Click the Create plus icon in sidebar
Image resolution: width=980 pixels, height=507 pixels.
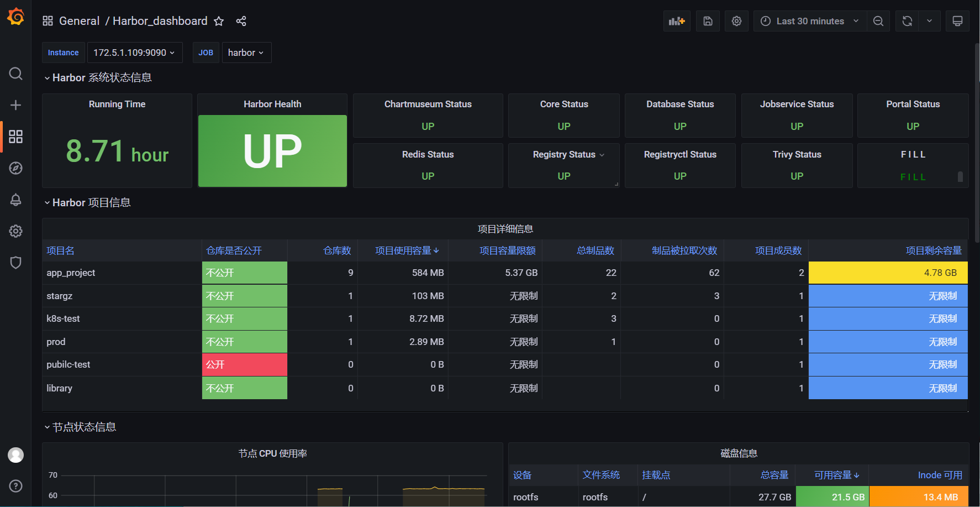pos(15,105)
